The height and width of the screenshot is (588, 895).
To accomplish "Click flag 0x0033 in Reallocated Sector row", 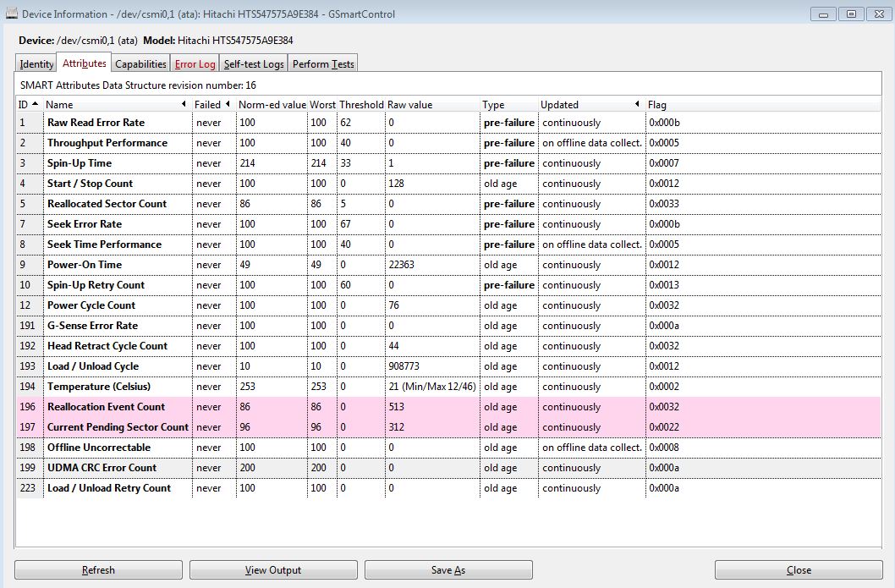I will coord(664,204).
